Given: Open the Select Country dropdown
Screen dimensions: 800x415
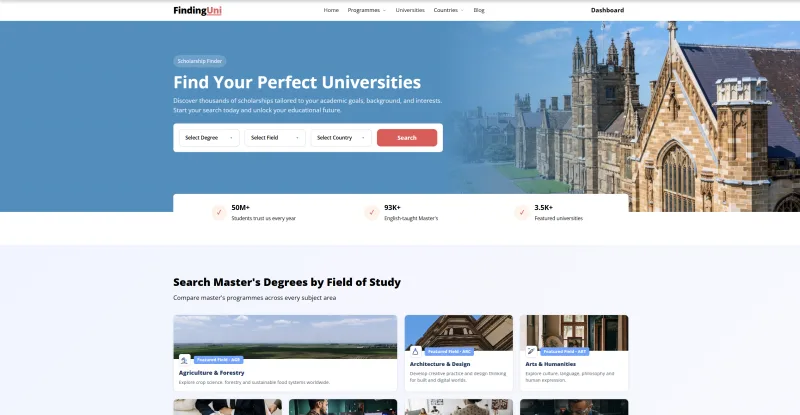Looking at the screenshot, I should point(341,138).
